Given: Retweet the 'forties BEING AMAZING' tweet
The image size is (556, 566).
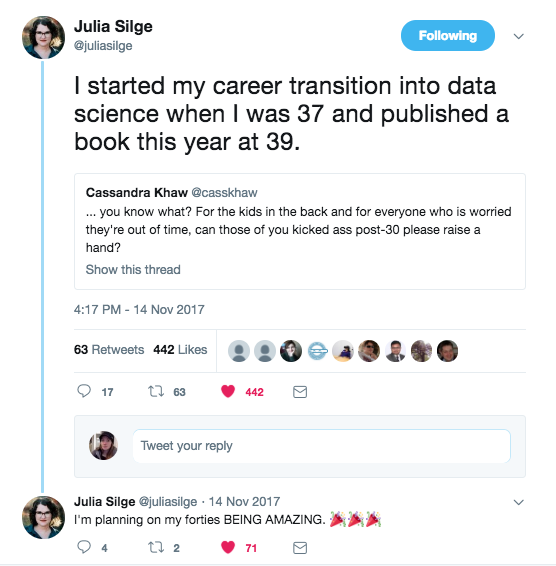Looking at the screenshot, I should tap(156, 548).
